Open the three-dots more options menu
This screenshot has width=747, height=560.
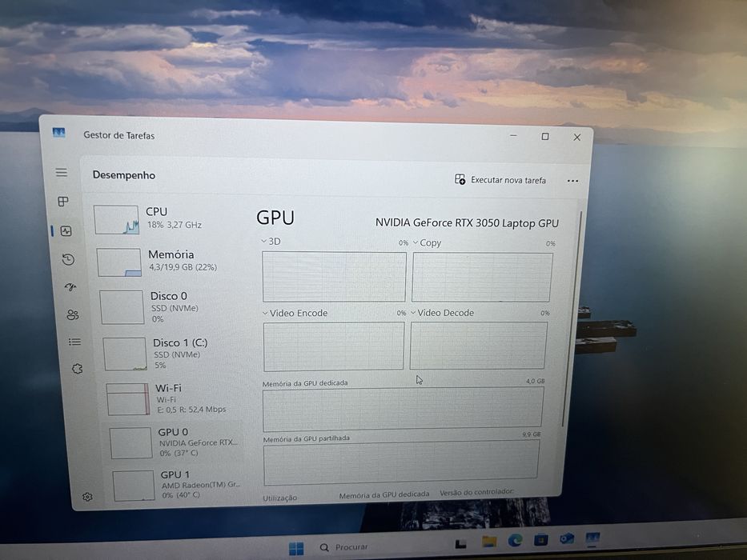(x=572, y=181)
